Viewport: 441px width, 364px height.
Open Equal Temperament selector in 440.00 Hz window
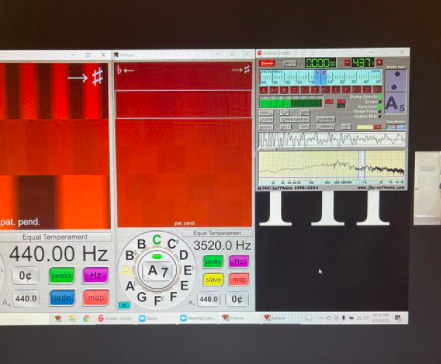coord(55,237)
